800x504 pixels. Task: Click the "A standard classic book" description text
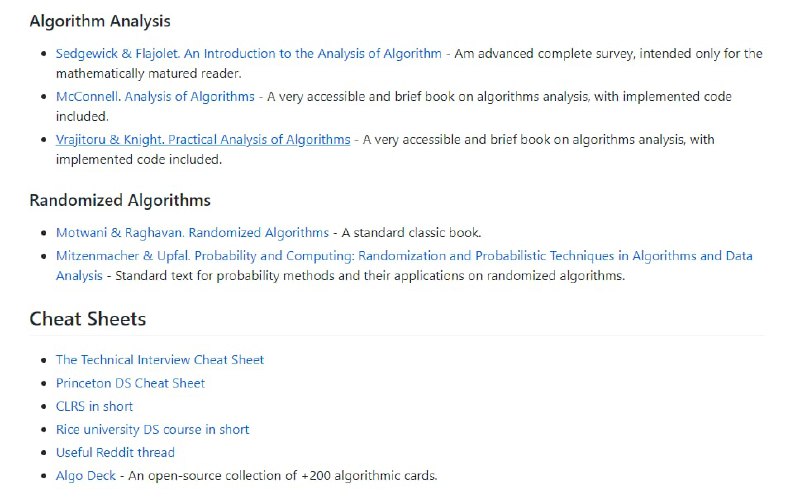click(x=411, y=232)
